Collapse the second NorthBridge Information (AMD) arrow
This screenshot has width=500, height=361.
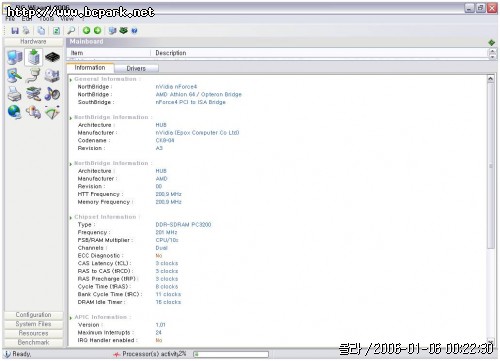click(71, 164)
